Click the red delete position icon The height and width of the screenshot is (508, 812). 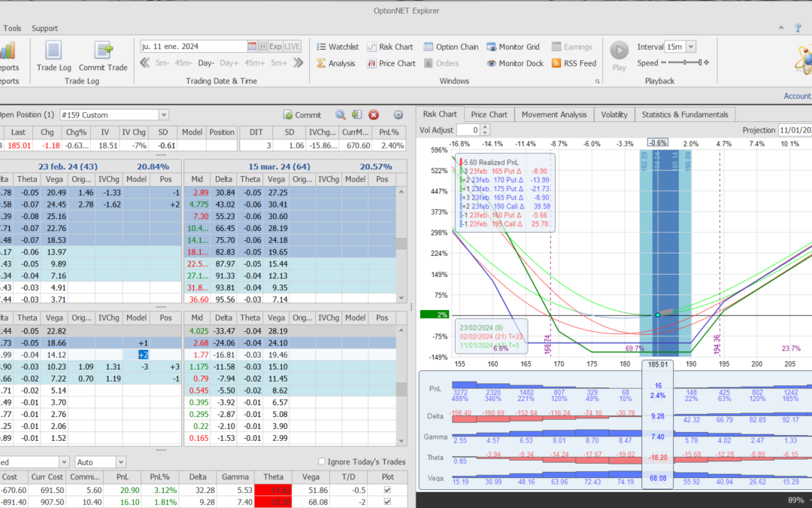[x=374, y=115]
